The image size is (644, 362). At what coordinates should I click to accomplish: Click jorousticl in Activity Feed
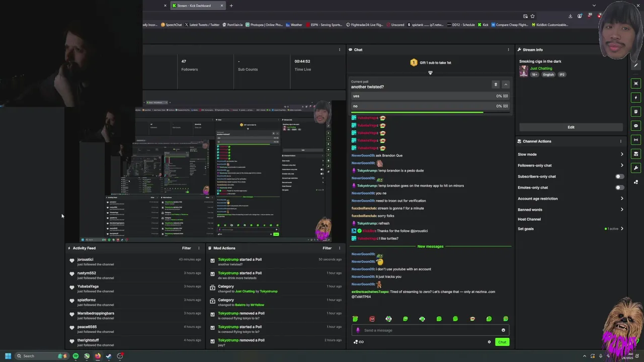[x=85, y=259]
